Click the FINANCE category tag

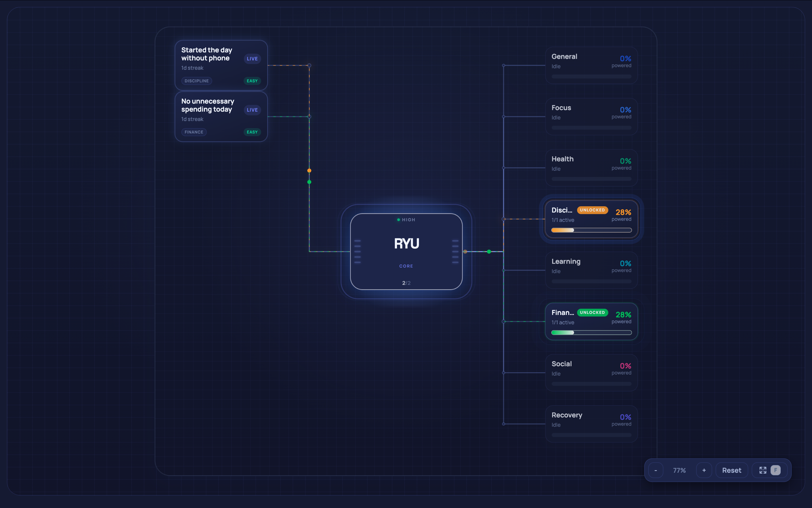(194, 132)
